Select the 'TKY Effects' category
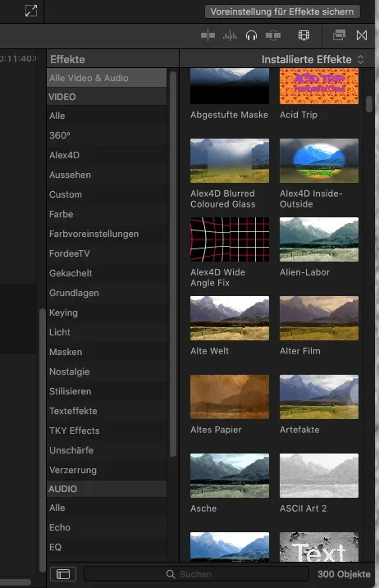379x588 pixels. tap(107, 431)
